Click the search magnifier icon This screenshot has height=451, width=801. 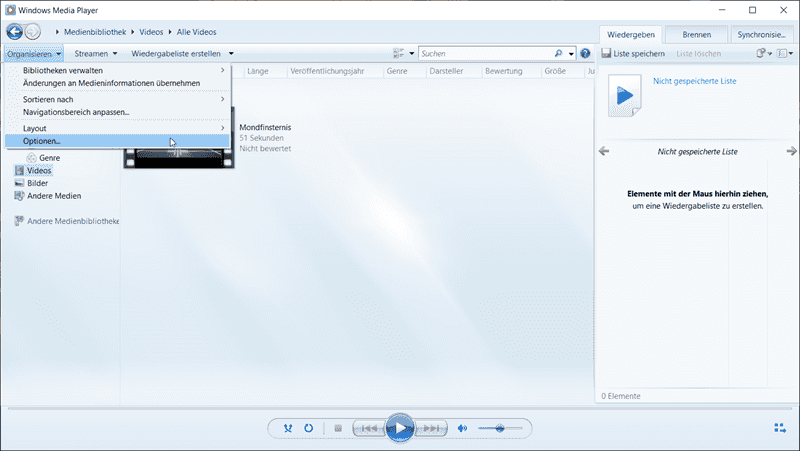(x=558, y=53)
